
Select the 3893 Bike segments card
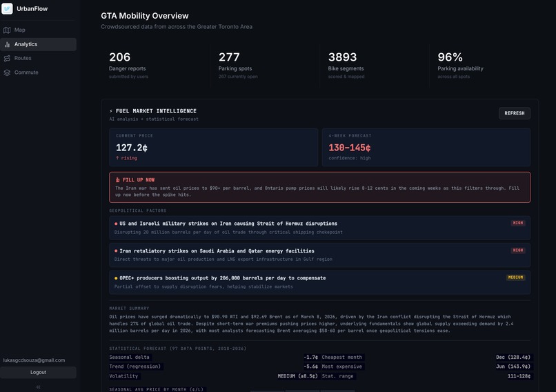(375, 66)
